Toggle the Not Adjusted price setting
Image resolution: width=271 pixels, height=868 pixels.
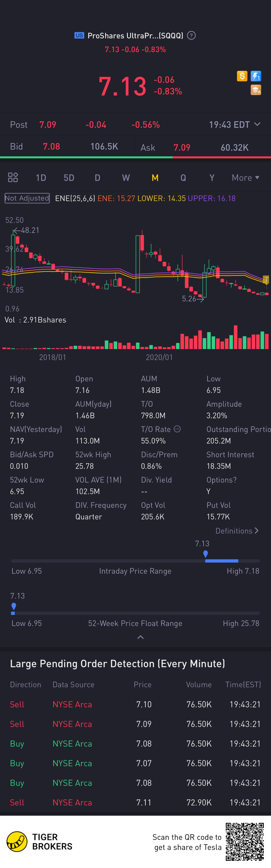click(x=27, y=198)
